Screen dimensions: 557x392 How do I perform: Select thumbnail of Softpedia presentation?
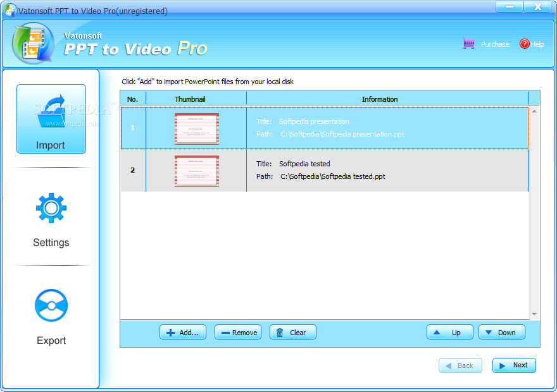(x=197, y=129)
